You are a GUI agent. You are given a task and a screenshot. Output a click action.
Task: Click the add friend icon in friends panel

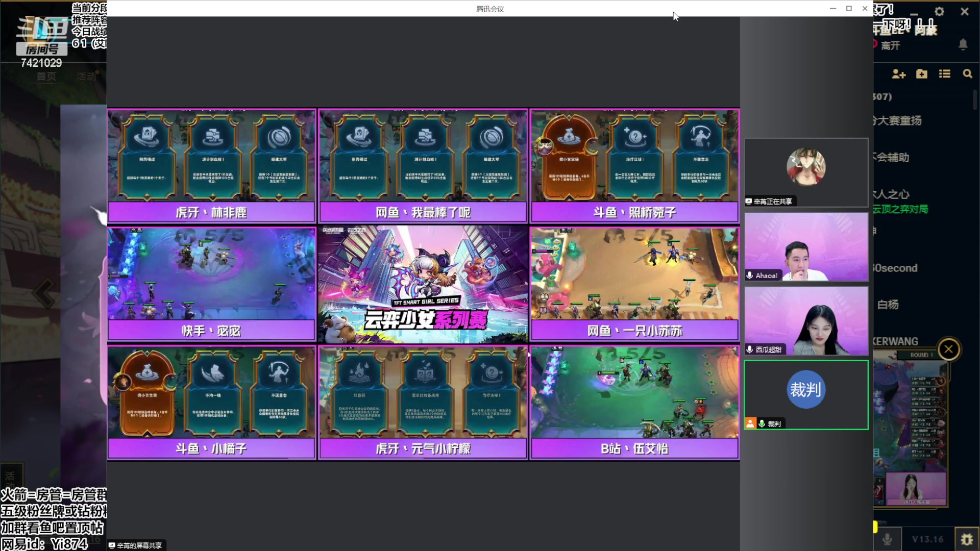click(898, 74)
